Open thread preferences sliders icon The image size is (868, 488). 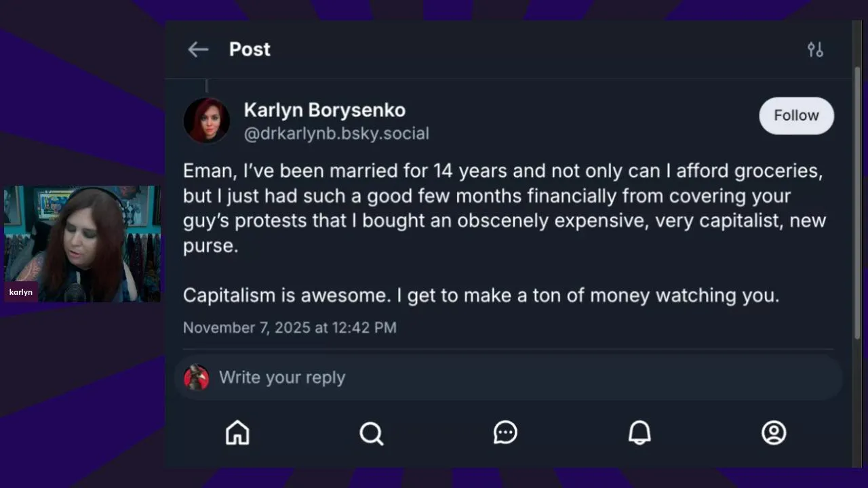click(815, 49)
